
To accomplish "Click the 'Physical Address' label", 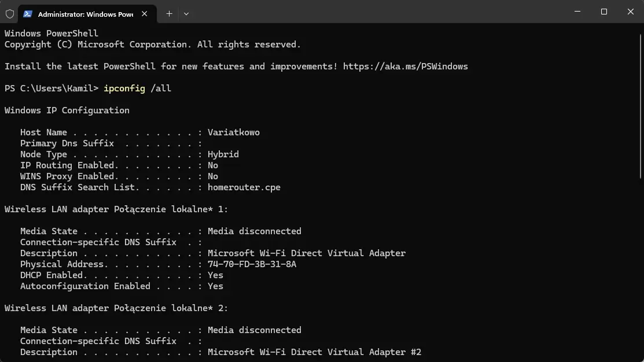I will (61, 264).
